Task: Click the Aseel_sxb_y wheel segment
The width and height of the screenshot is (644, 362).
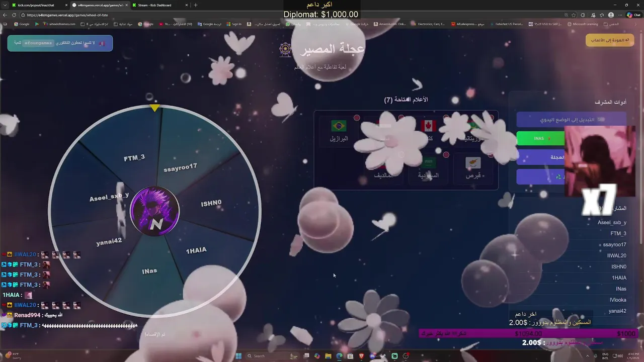Action: coord(109,197)
